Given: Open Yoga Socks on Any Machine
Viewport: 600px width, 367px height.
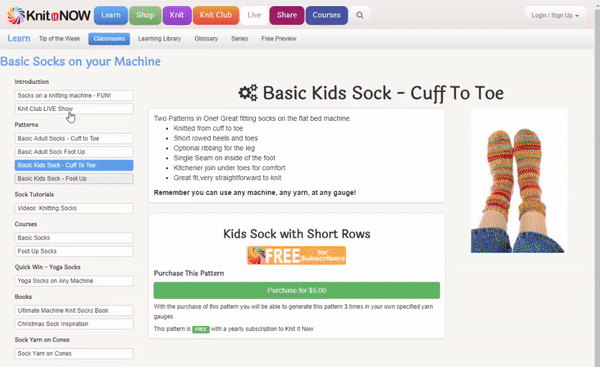Looking at the screenshot, I should 74,281.
